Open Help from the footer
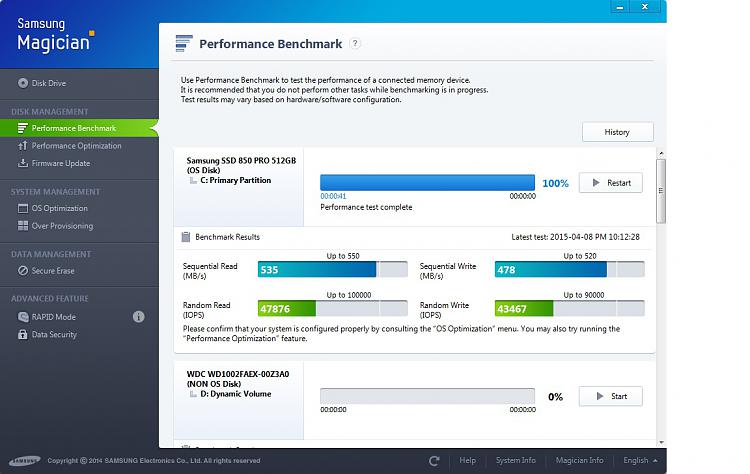Image resolution: width=750 pixels, height=474 pixels. point(467,460)
